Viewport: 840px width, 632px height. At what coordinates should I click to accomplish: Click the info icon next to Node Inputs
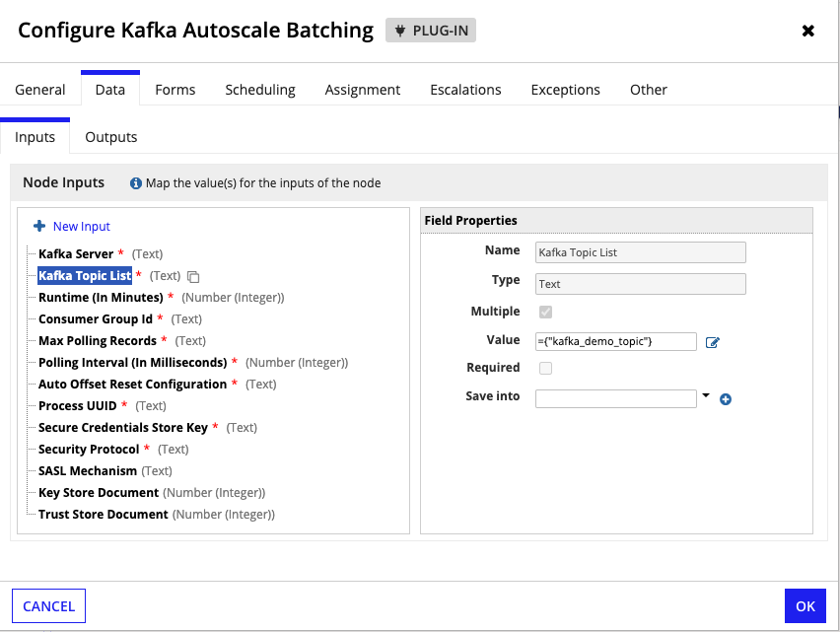(136, 183)
